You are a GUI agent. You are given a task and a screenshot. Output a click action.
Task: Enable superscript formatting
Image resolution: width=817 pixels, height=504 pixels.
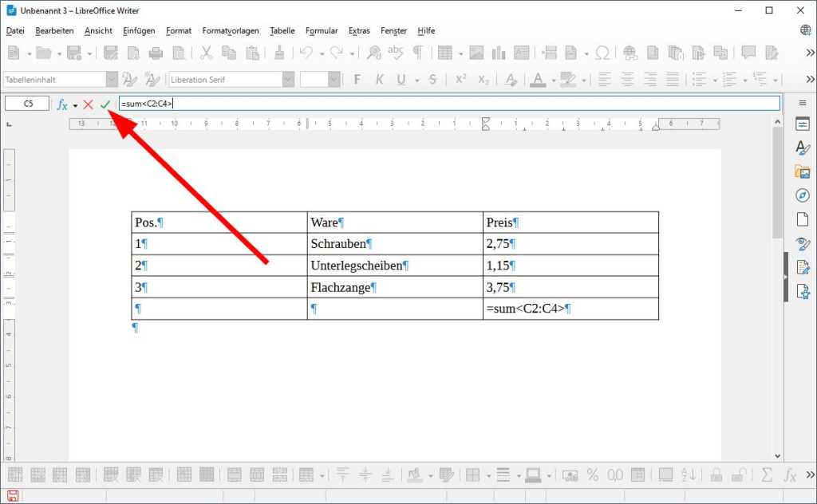tap(460, 80)
